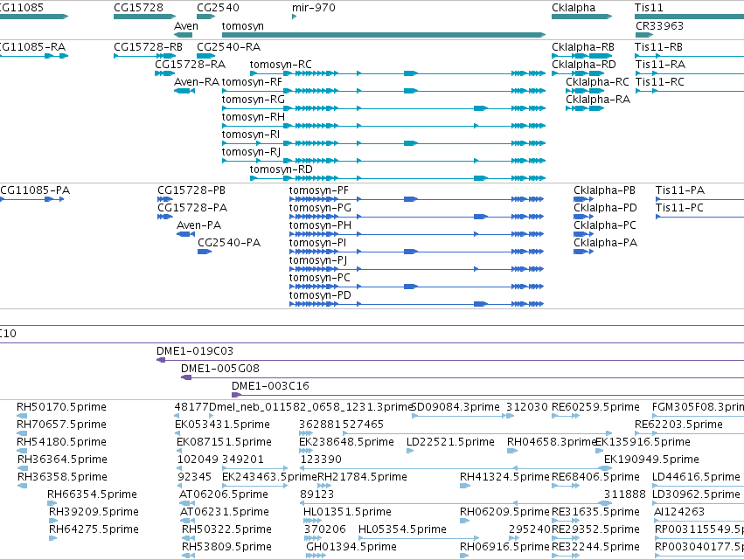Click the tomosyn gene span bar
The image size is (744, 560).
[384, 35]
